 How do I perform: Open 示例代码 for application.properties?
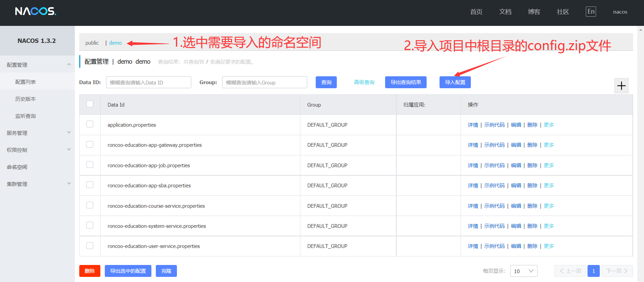click(x=494, y=125)
